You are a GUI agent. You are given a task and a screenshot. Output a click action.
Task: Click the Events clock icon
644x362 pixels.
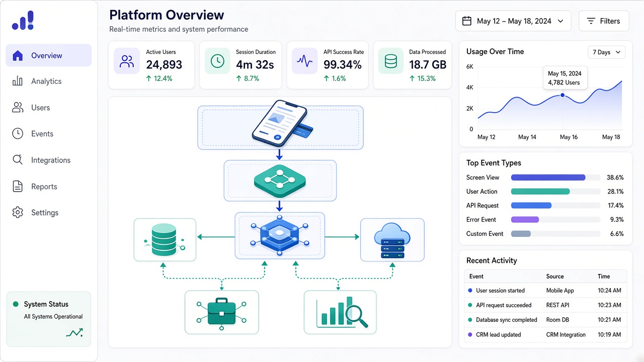[x=18, y=134]
